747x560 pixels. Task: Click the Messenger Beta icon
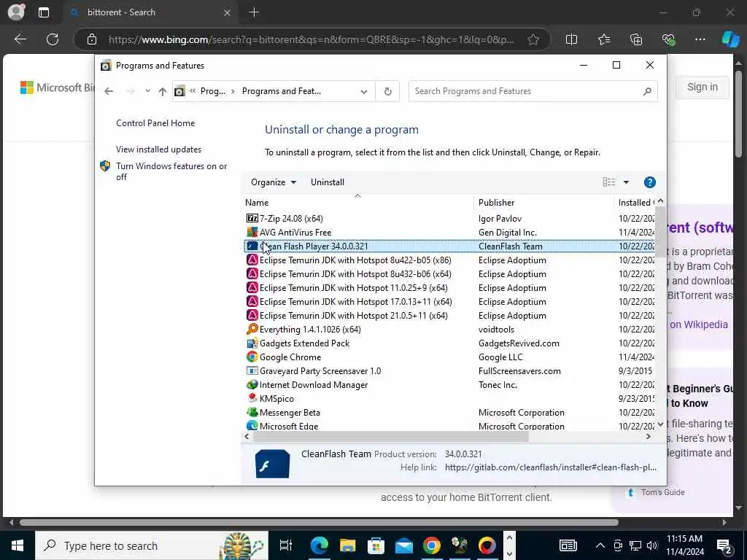(252, 412)
